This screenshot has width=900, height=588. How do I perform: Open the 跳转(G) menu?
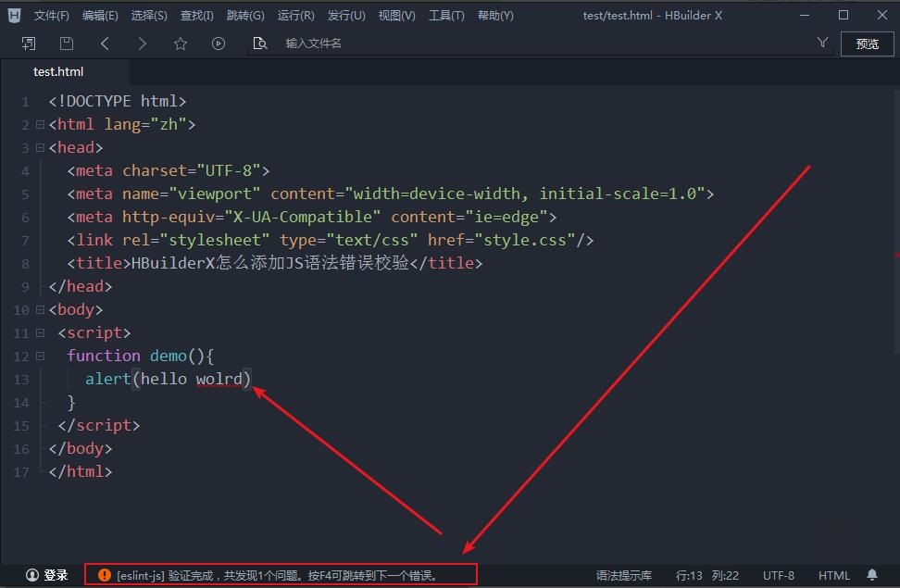coord(245,16)
